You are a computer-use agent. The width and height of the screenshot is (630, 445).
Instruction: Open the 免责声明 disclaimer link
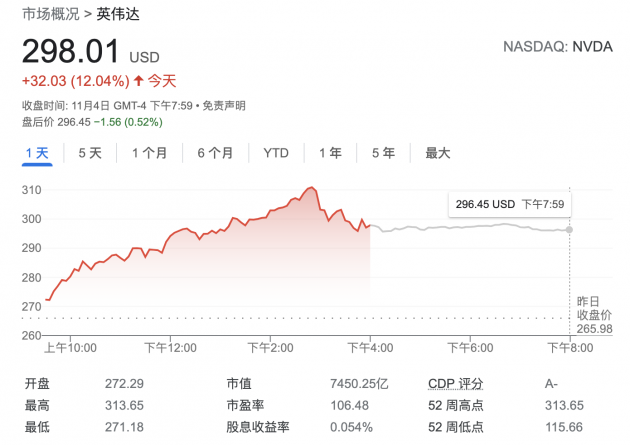coord(224,106)
